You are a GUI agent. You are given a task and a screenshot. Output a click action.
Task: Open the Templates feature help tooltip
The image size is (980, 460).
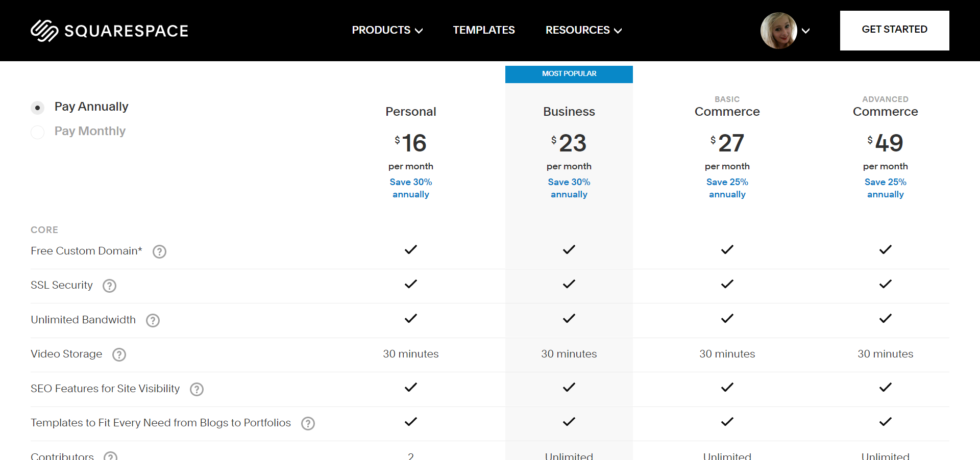(x=307, y=423)
